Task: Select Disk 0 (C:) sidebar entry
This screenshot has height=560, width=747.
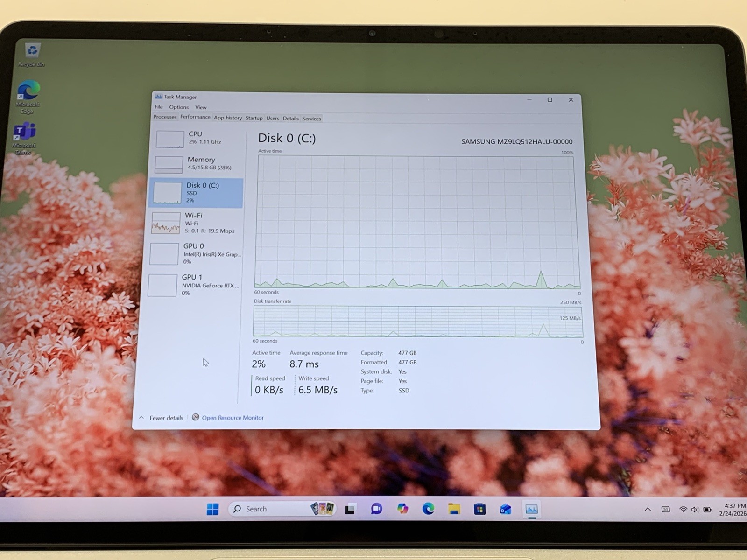Action: pyautogui.click(x=196, y=192)
